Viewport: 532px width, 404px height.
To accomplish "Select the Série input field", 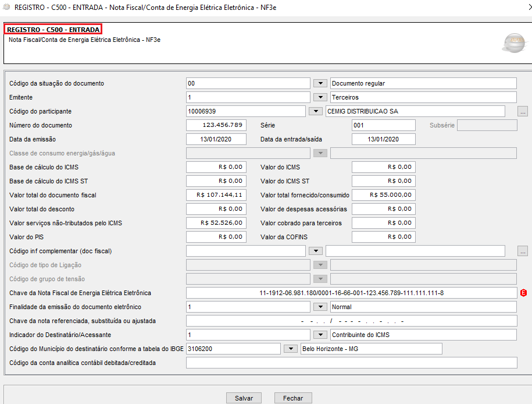I will click(x=383, y=125).
